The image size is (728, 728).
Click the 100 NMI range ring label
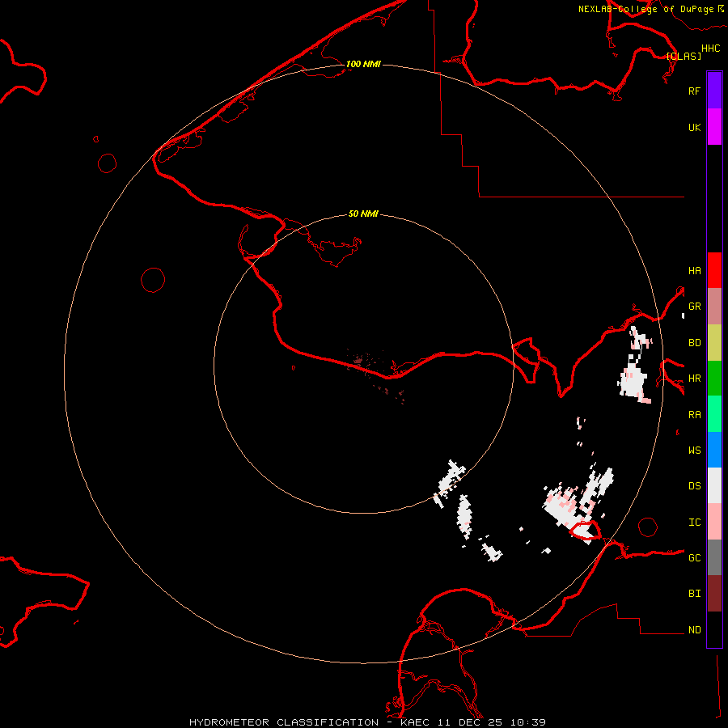pyautogui.click(x=363, y=64)
